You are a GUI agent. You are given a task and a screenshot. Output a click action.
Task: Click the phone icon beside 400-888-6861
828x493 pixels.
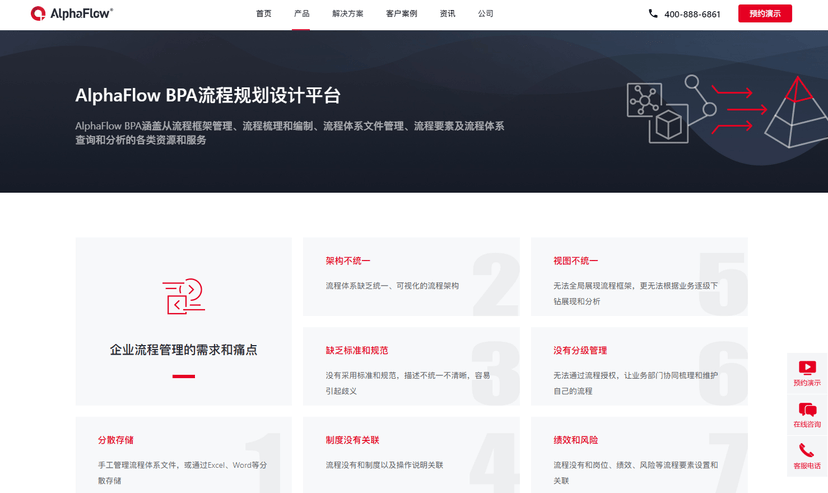click(653, 14)
